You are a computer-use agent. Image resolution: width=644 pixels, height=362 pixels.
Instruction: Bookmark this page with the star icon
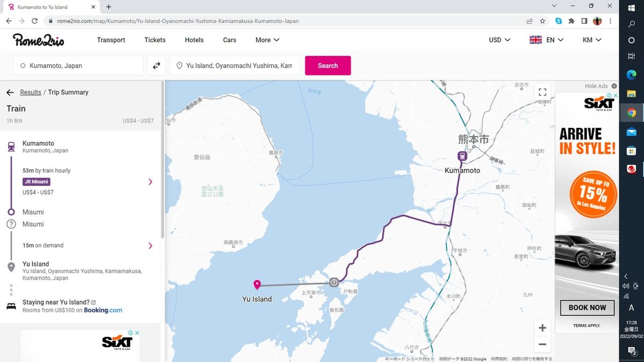543,21
